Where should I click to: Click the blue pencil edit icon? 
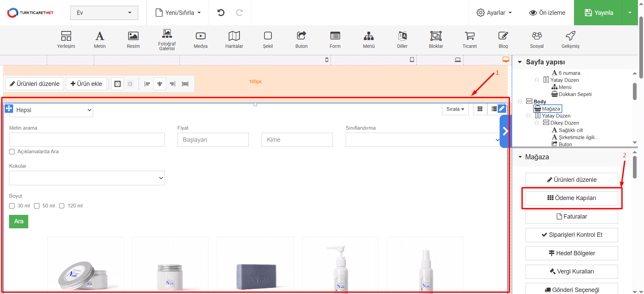[502, 109]
